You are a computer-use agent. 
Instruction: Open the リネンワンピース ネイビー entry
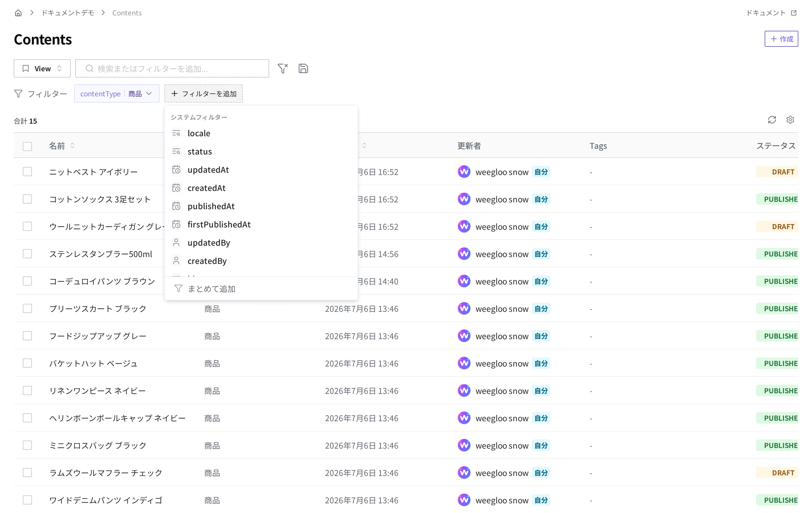[98, 390]
